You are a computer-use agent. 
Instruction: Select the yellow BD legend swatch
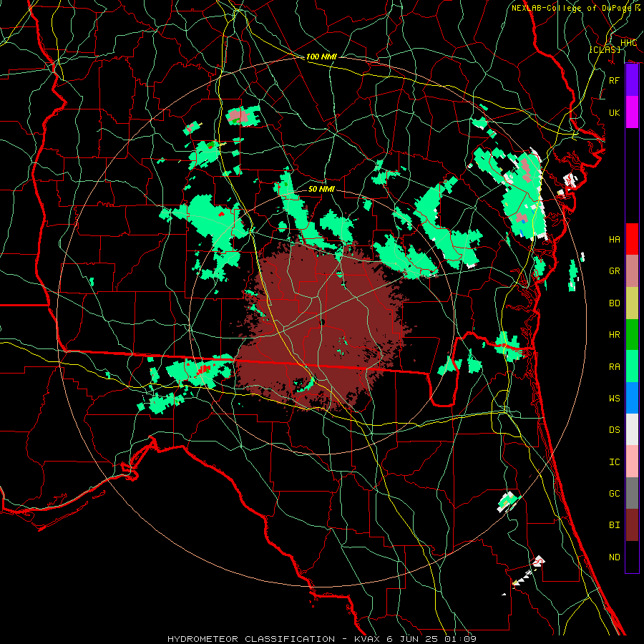coord(632,303)
